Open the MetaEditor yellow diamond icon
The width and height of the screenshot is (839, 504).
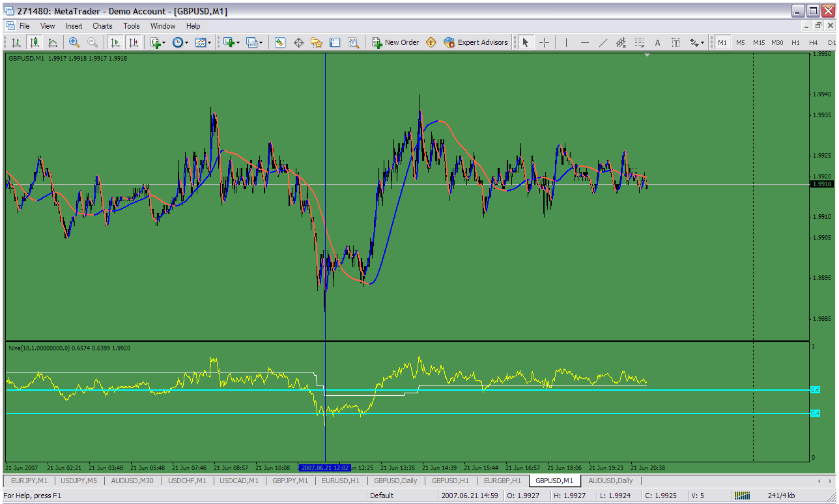[x=431, y=42]
